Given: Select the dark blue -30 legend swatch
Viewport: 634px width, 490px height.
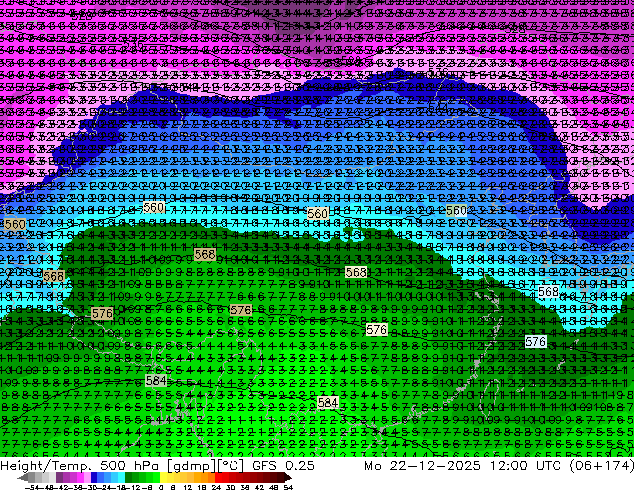Looking at the screenshot, I should pyautogui.click(x=94, y=477).
